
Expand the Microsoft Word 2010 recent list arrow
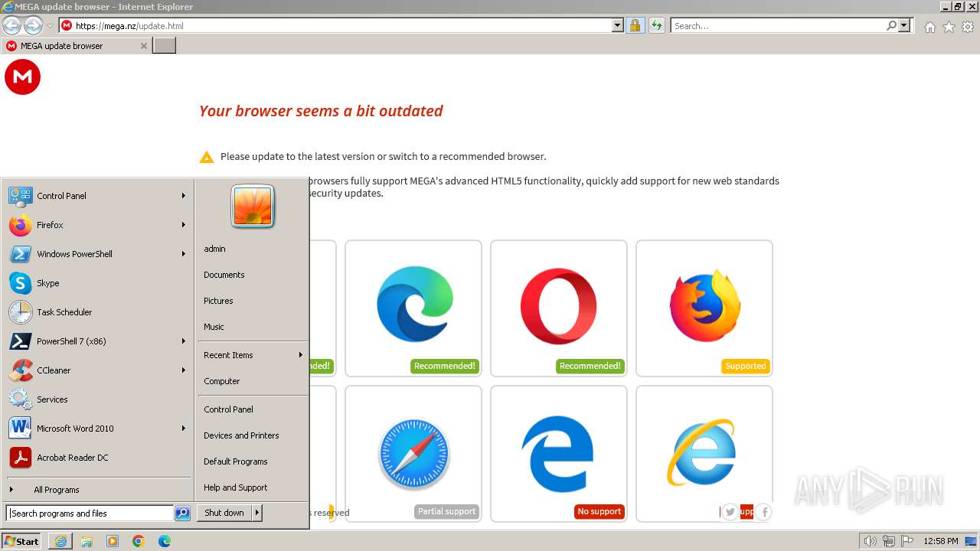184,429
